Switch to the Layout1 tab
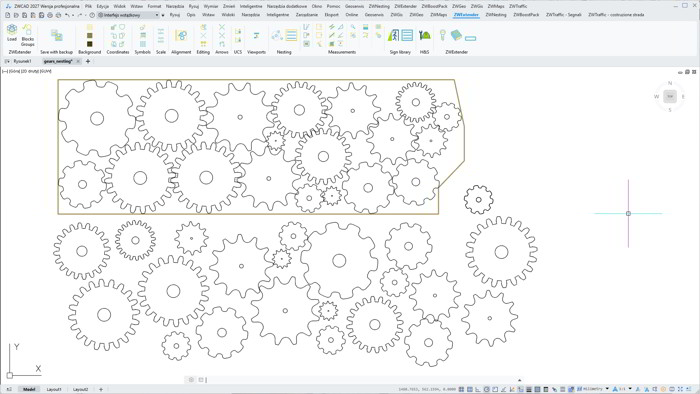The height and width of the screenshot is (394, 700). 54,390
